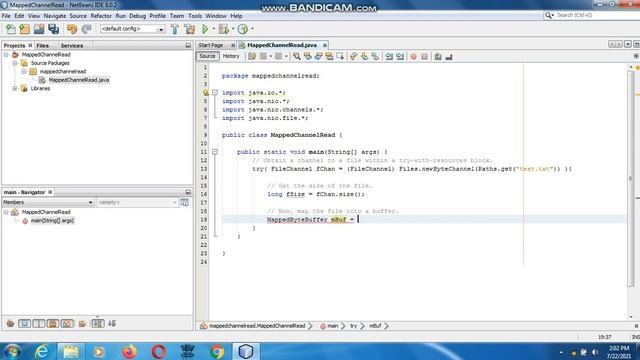Open the Refactor menu

click(101, 16)
